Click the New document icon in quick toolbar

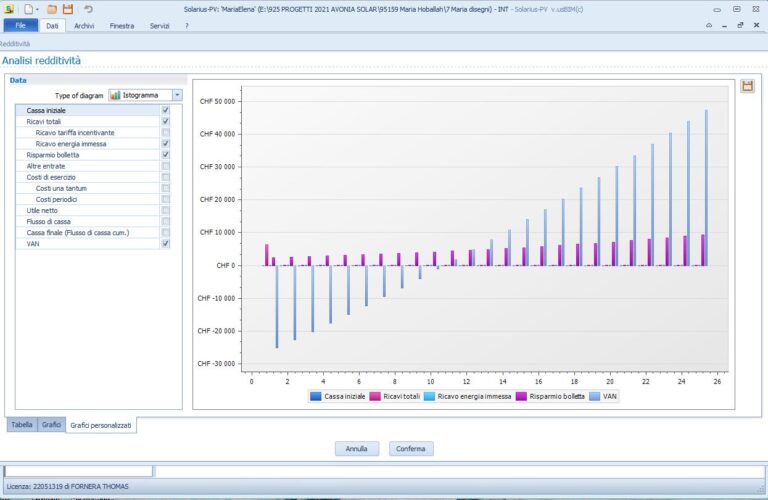coord(29,9)
